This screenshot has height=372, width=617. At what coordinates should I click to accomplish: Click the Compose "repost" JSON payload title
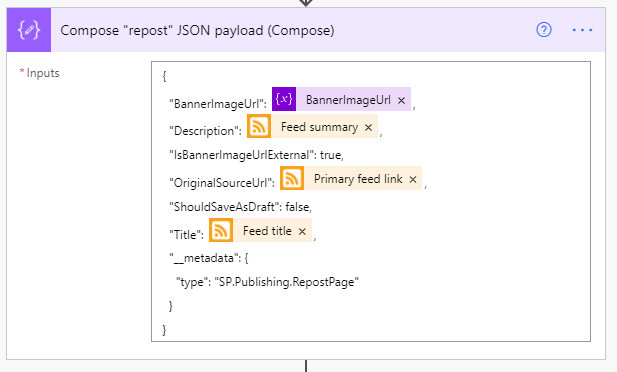coord(197,30)
